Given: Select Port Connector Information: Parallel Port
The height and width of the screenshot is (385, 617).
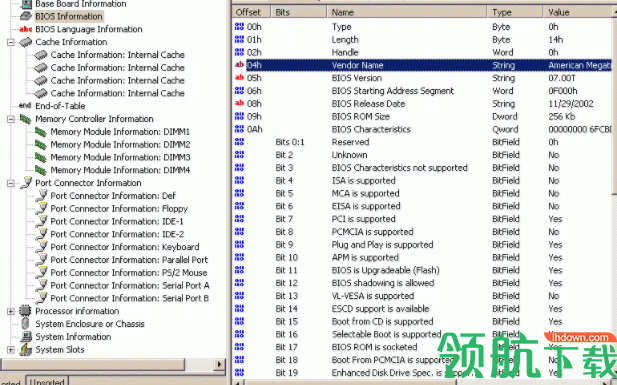Looking at the screenshot, I should tap(129, 260).
